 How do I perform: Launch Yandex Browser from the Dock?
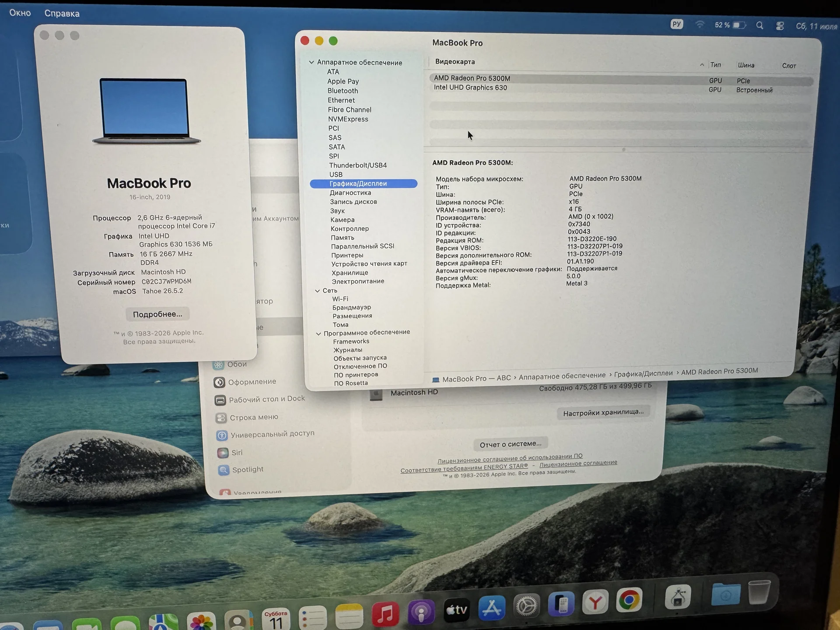595,602
